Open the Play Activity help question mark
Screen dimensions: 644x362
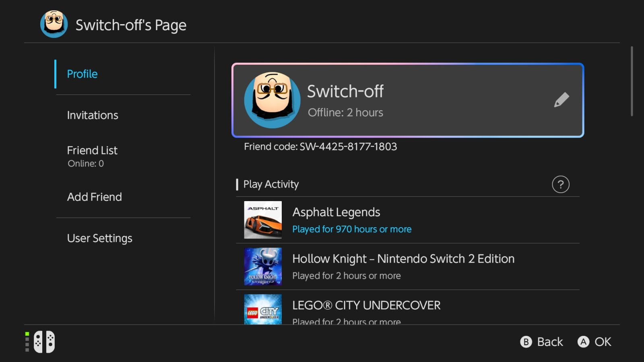point(560,184)
